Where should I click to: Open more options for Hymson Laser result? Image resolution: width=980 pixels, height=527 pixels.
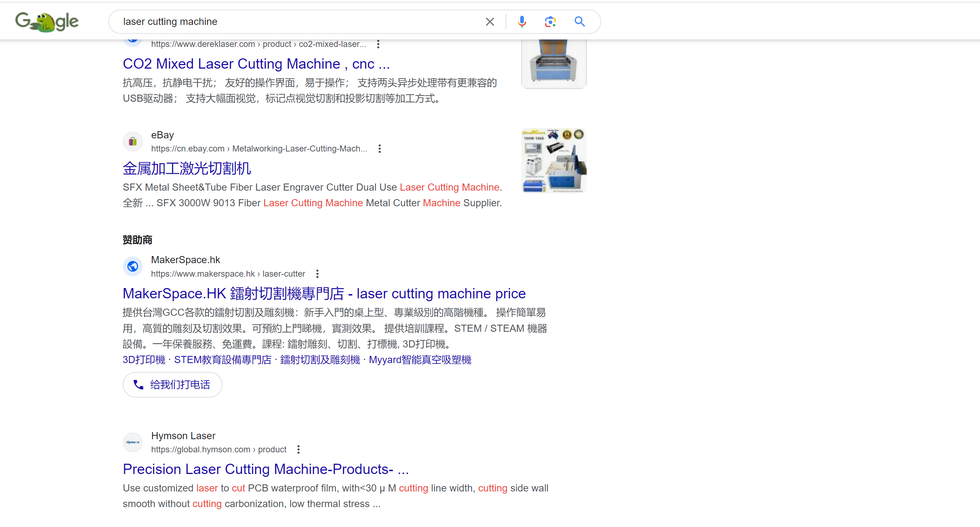coord(298,449)
